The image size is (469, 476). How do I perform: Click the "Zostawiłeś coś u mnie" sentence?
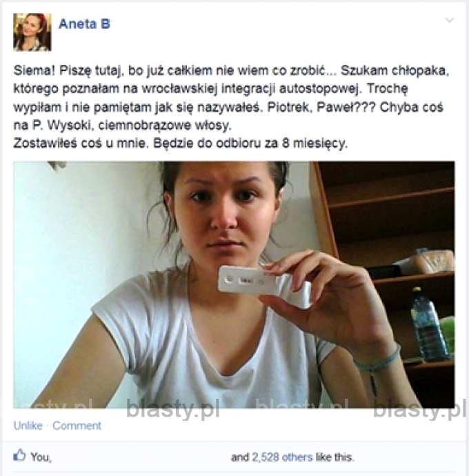coord(81,143)
